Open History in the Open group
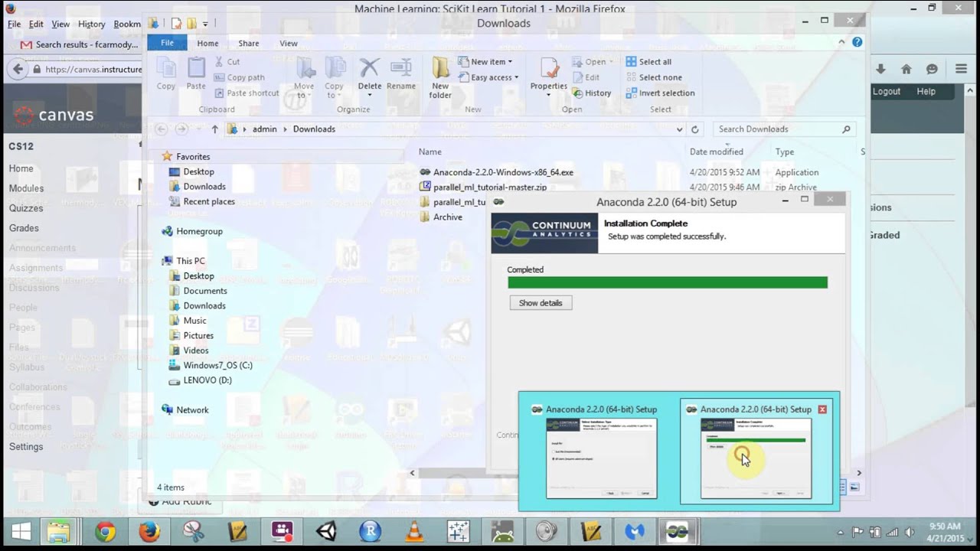This screenshot has height=551, width=980. click(592, 93)
